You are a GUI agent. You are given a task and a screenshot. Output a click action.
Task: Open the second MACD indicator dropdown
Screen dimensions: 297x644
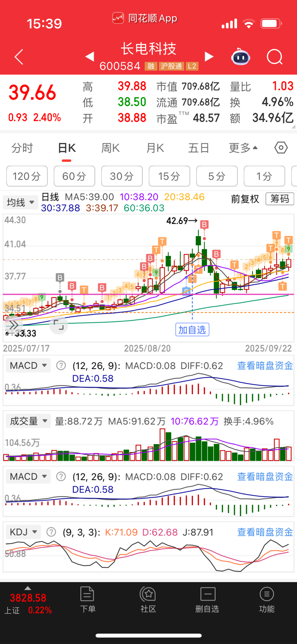pyautogui.click(x=28, y=476)
